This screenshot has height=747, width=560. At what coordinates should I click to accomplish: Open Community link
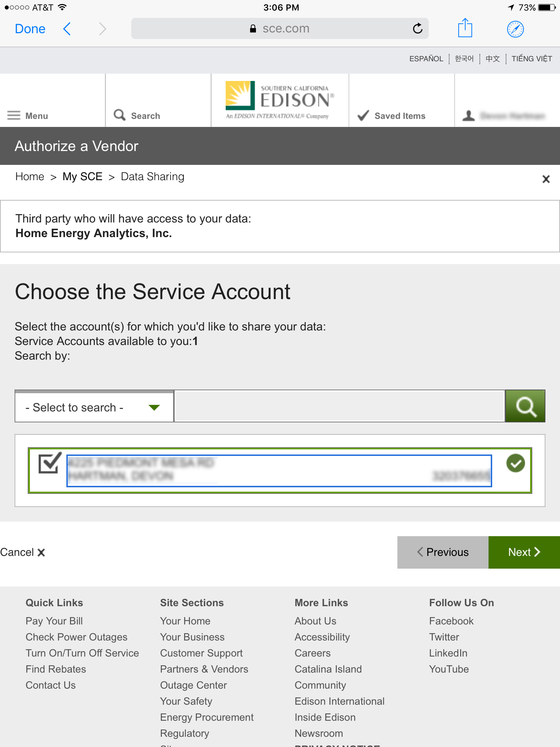320,685
